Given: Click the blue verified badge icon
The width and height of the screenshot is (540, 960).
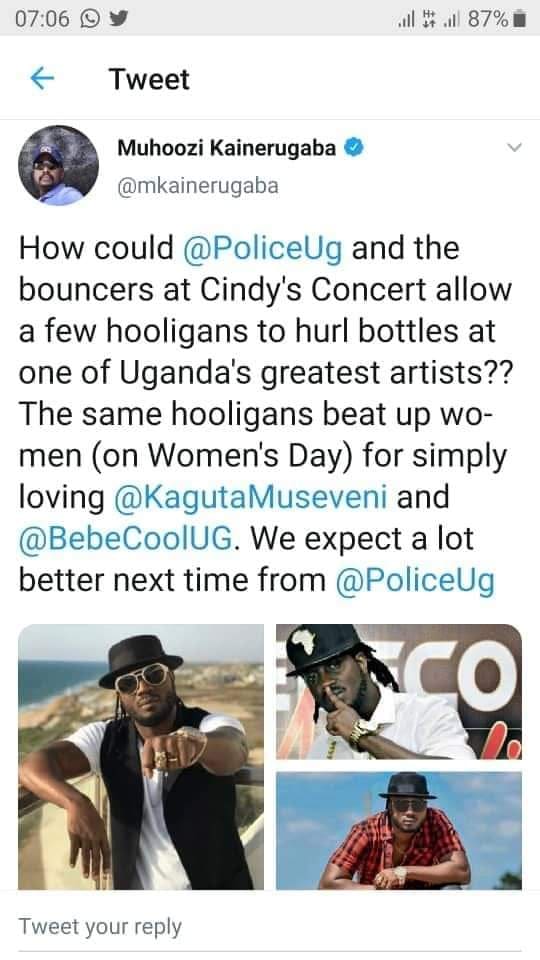Looking at the screenshot, I should pyautogui.click(x=354, y=148).
